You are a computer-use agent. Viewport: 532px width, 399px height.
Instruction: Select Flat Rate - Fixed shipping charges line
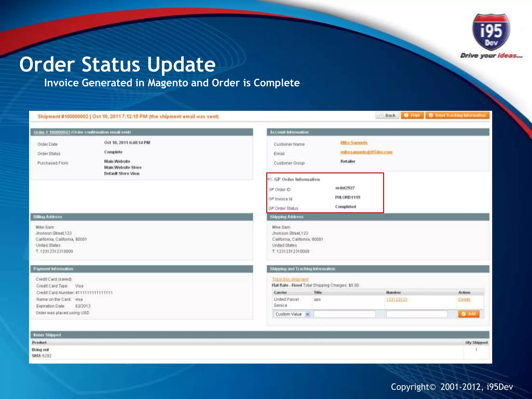[315, 285]
